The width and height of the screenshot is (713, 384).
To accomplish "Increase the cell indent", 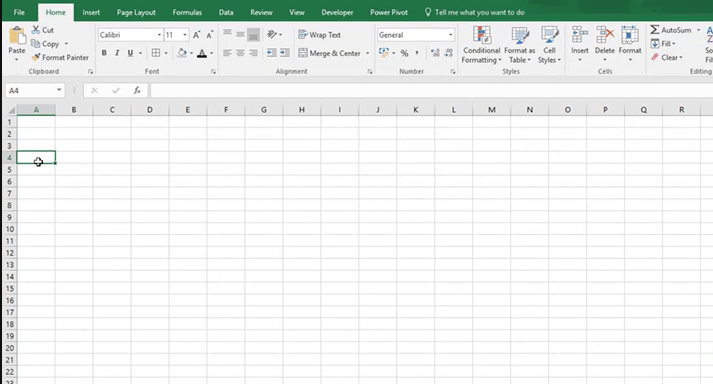I will pyautogui.click(x=285, y=53).
